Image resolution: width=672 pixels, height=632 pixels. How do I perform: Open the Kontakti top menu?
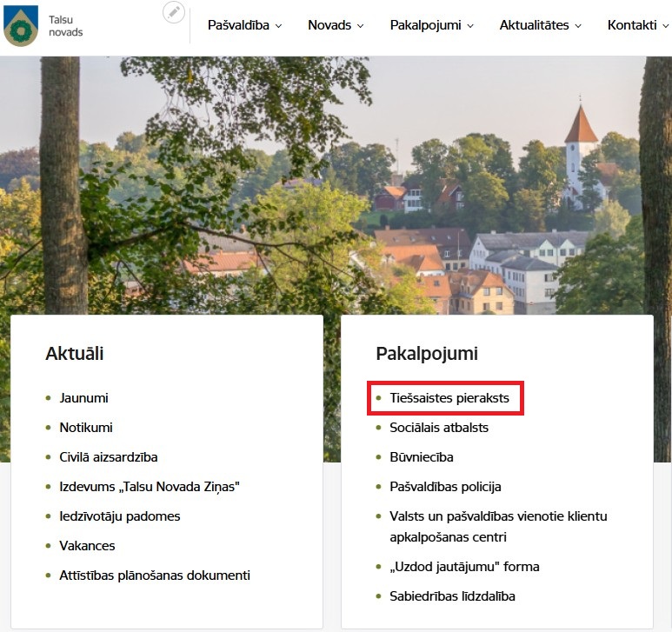coord(638,25)
